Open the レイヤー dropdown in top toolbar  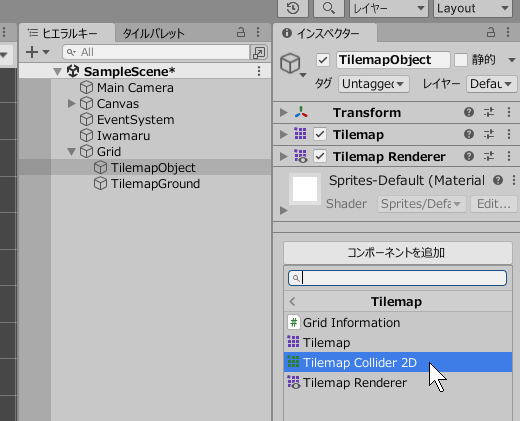coord(389,8)
